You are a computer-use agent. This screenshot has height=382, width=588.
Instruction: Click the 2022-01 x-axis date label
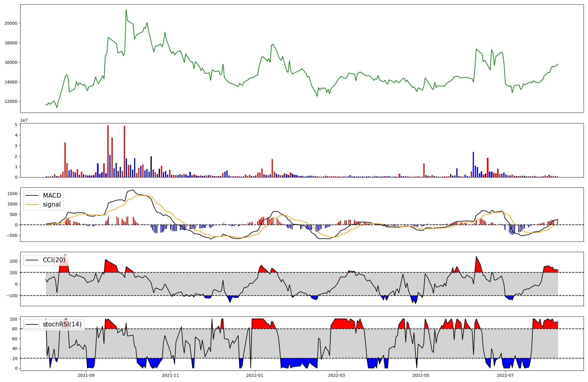255,375
